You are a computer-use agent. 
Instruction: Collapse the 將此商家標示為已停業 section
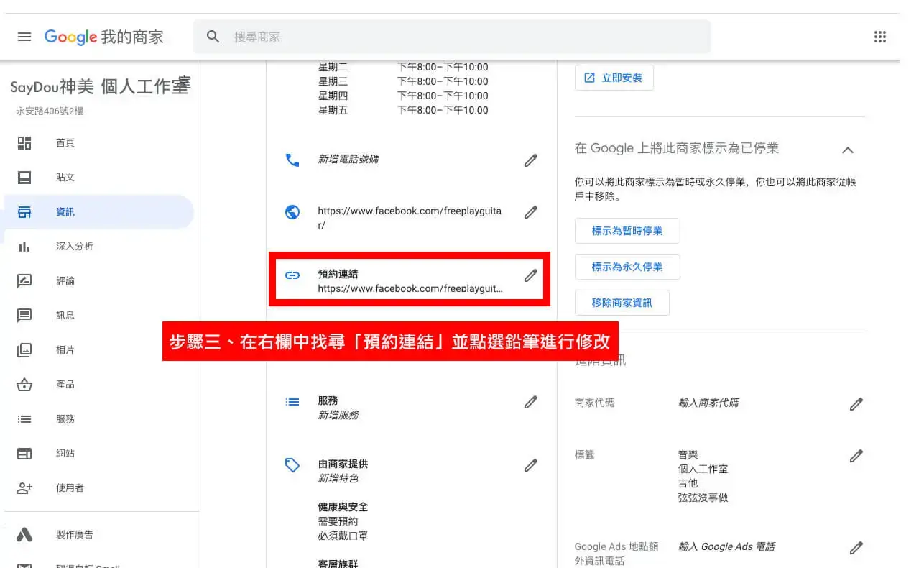848,150
